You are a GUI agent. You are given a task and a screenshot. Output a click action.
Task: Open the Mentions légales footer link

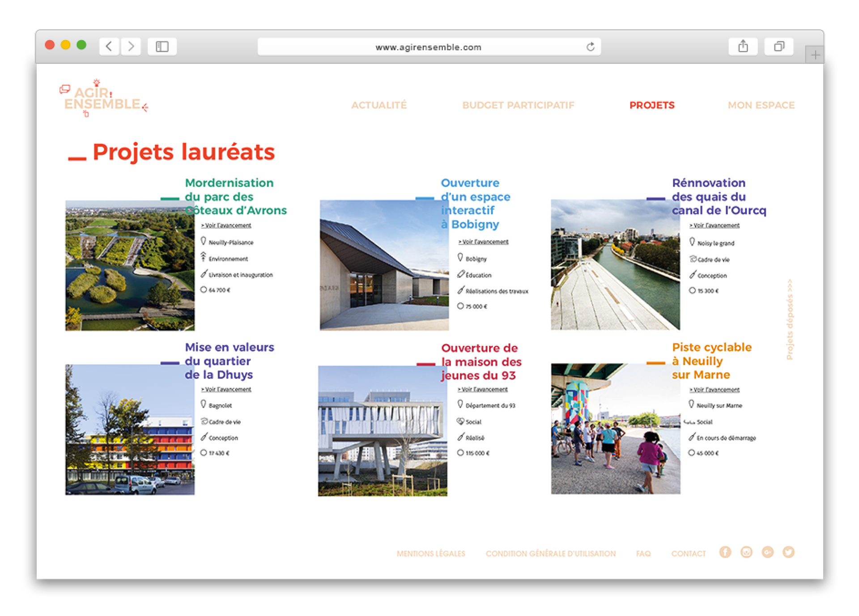[x=431, y=553]
